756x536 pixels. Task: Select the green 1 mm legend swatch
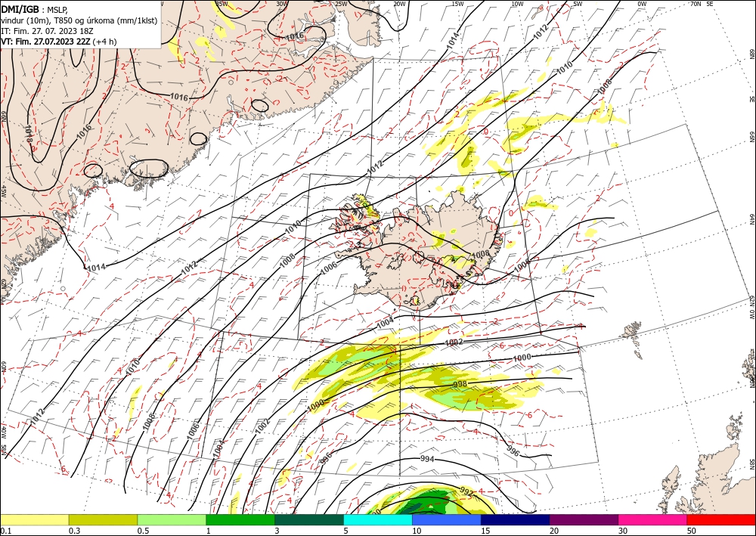coord(240,520)
